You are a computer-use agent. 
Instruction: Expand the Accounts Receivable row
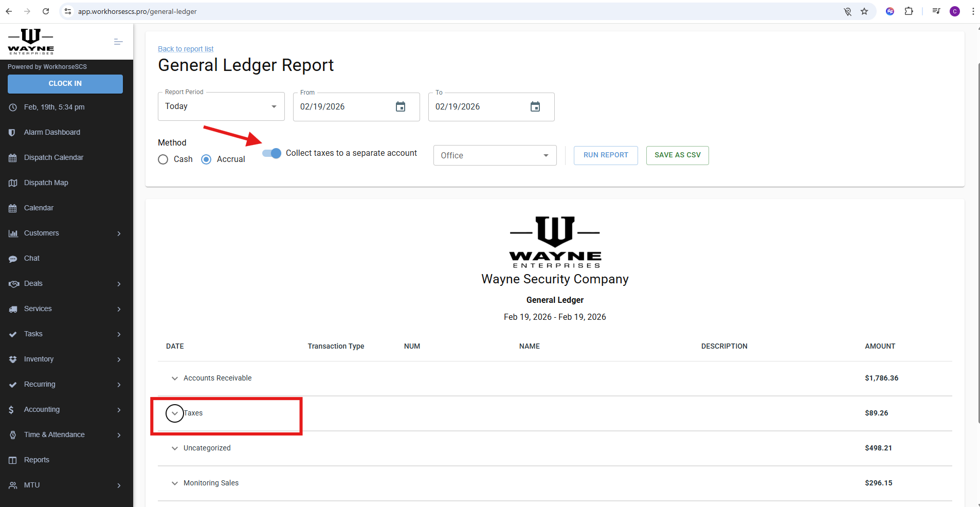[175, 378]
